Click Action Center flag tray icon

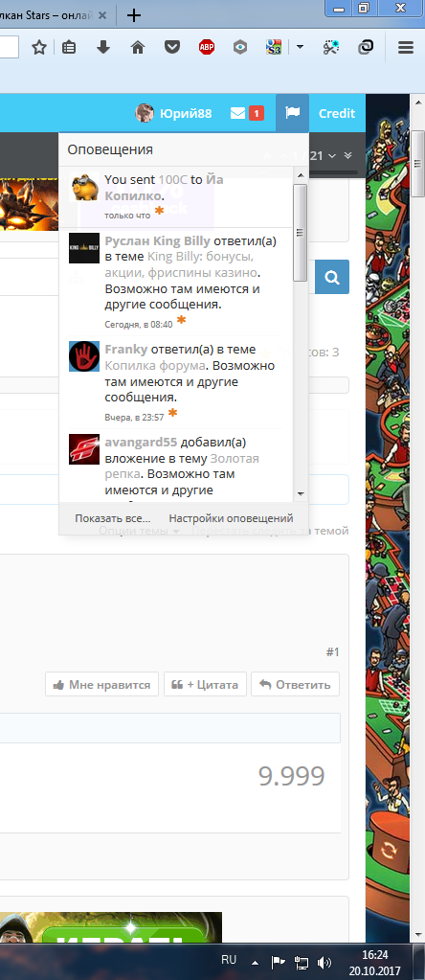[278, 961]
